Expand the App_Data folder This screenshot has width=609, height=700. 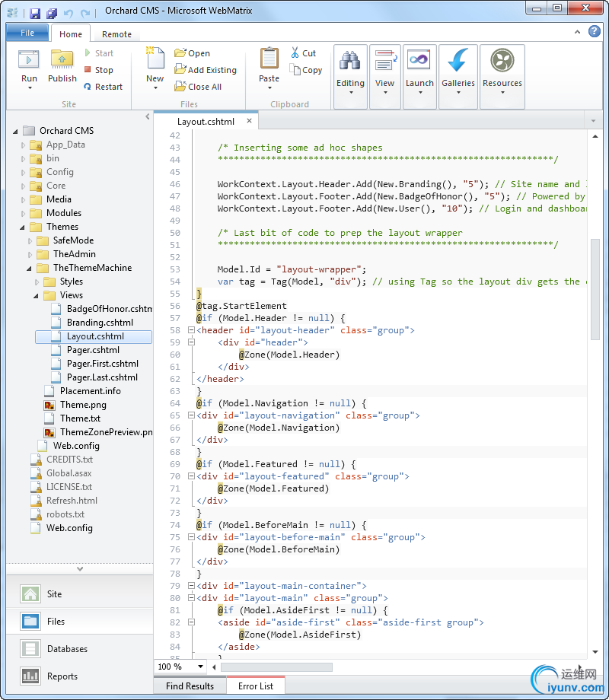23,145
